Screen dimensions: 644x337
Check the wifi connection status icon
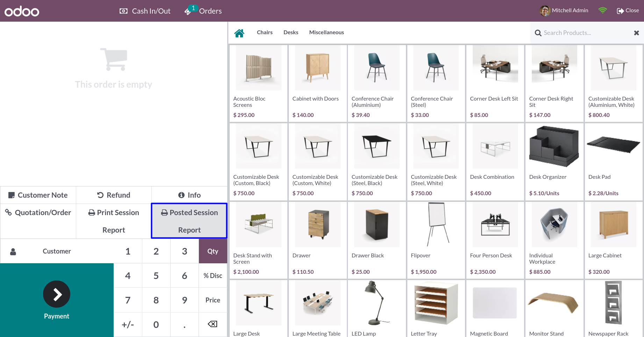[602, 10]
